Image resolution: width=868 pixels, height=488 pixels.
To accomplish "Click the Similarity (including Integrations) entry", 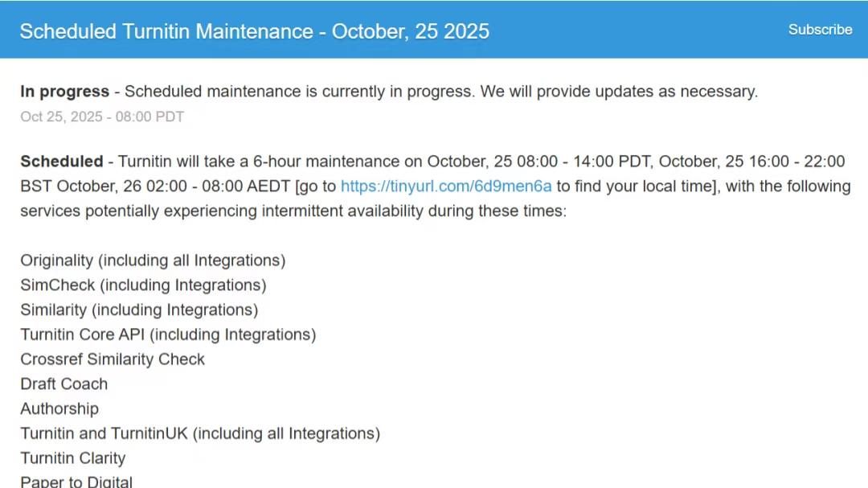I will [139, 310].
